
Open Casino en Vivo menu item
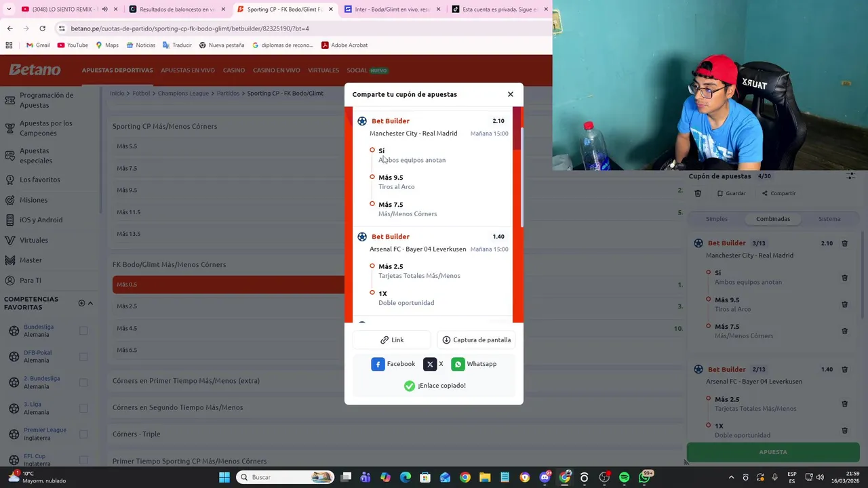coord(277,70)
